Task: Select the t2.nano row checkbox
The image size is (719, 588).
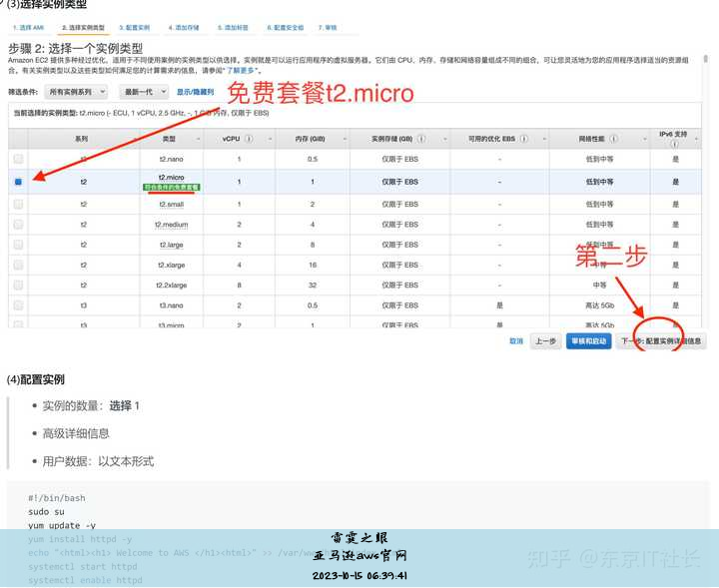Action: [x=18, y=159]
